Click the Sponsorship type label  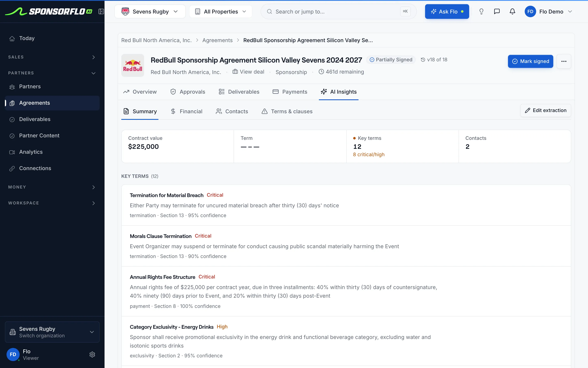291,72
